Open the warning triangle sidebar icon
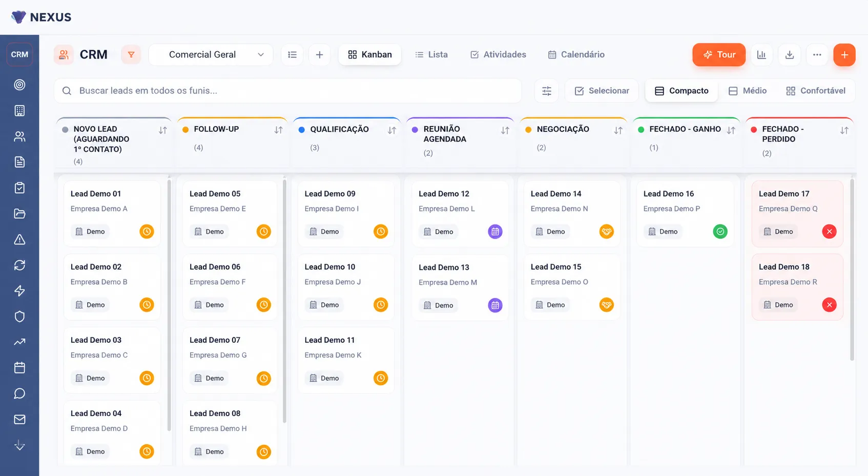The image size is (868, 476). tap(19, 239)
